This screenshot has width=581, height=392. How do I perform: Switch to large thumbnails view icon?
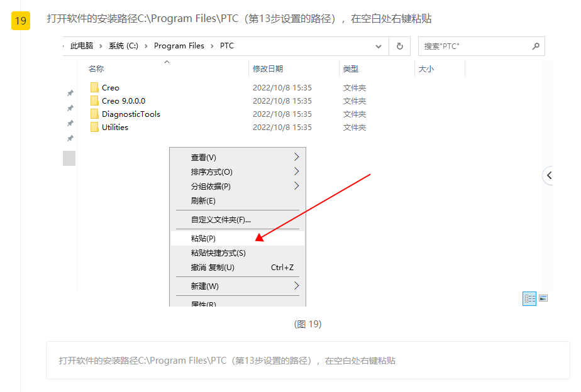click(543, 298)
